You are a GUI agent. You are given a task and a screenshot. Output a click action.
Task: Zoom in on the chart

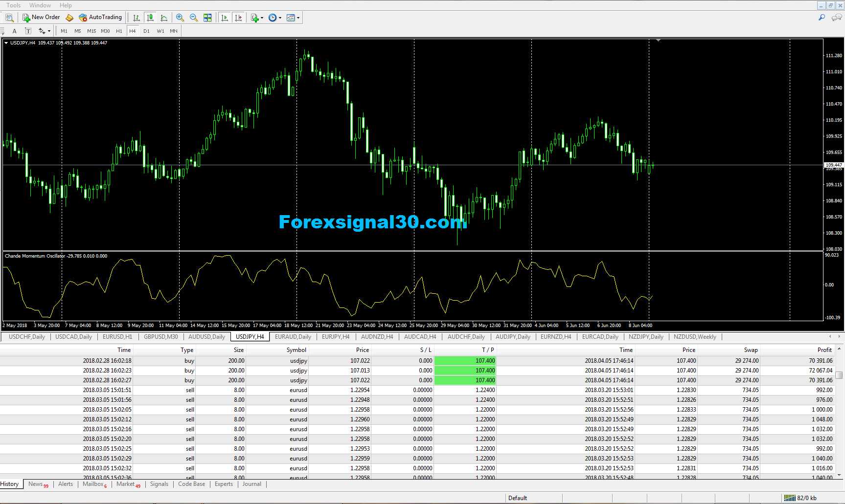(x=180, y=18)
